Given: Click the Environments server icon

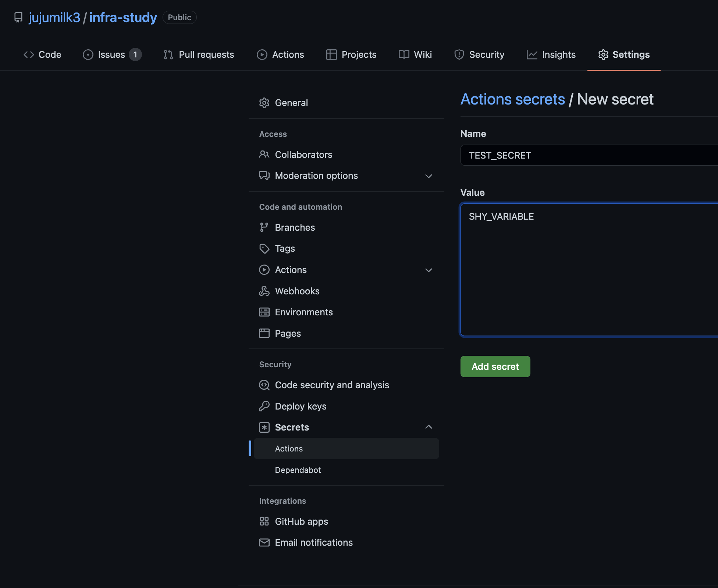Looking at the screenshot, I should 264,312.
